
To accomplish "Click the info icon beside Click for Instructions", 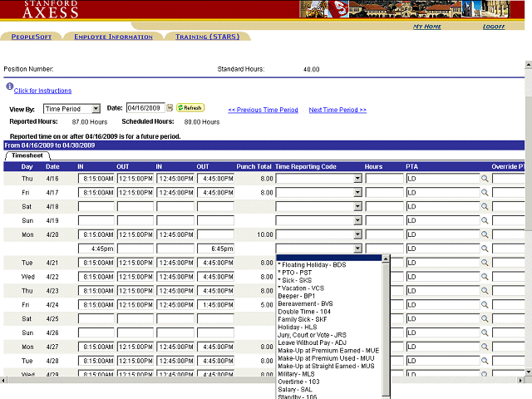I will (9, 86).
